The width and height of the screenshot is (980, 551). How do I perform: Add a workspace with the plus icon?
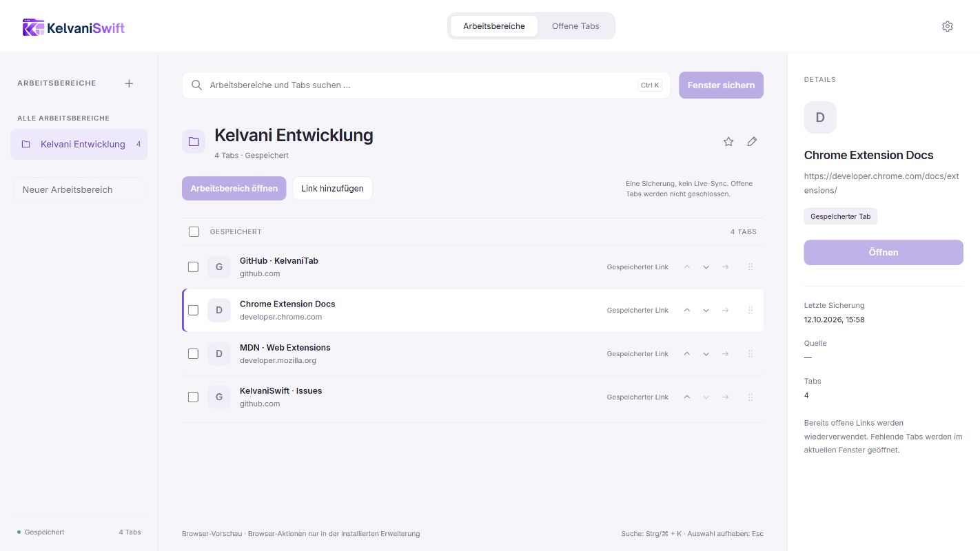pyautogui.click(x=129, y=83)
